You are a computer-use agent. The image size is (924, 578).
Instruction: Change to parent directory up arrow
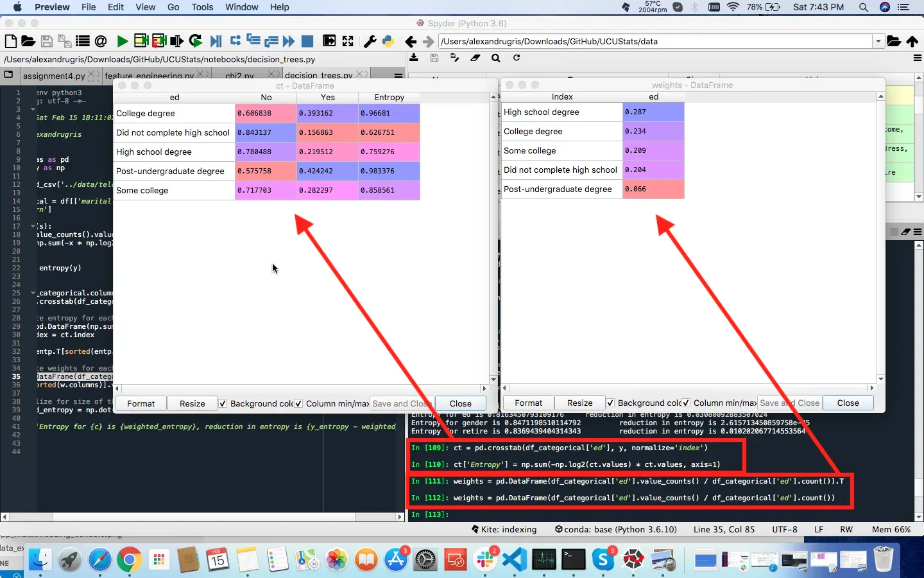[x=912, y=41]
